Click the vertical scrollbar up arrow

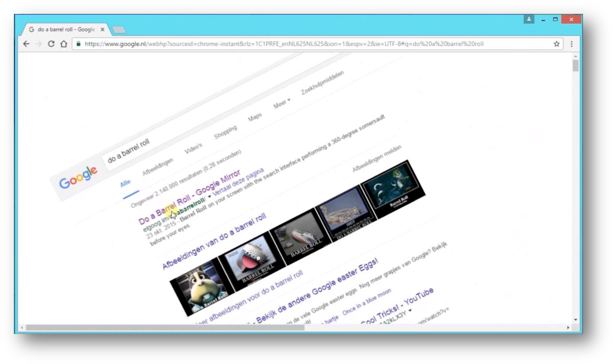point(575,57)
